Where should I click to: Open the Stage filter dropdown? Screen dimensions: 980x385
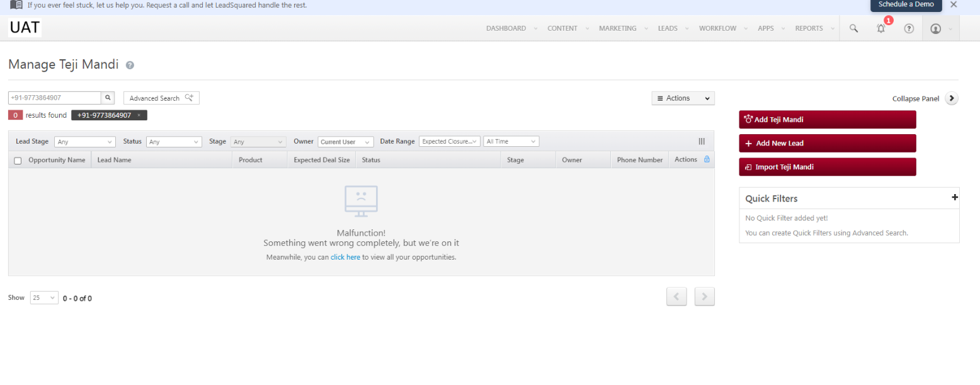pos(258,142)
